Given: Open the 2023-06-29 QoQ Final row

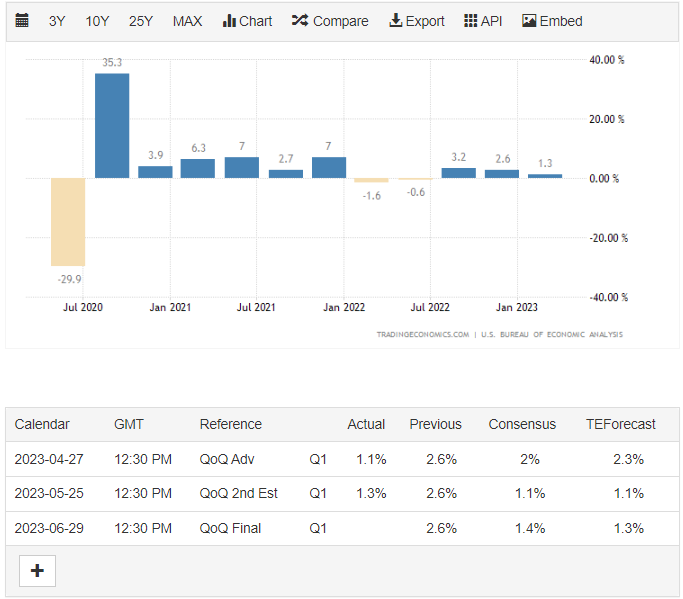Looking at the screenshot, I should (x=230, y=527).
